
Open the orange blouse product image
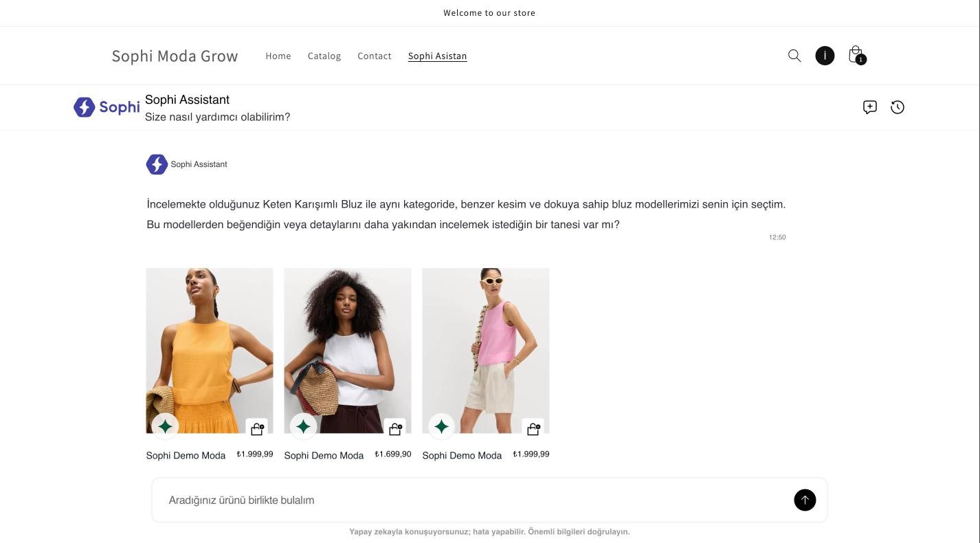pos(210,351)
